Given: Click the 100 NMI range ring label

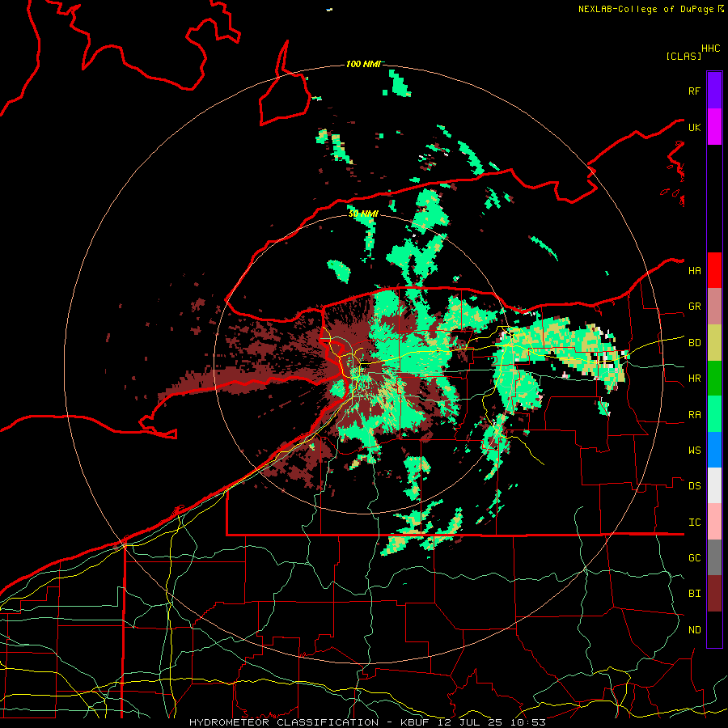Looking at the screenshot, I should [x=363, y=64].
